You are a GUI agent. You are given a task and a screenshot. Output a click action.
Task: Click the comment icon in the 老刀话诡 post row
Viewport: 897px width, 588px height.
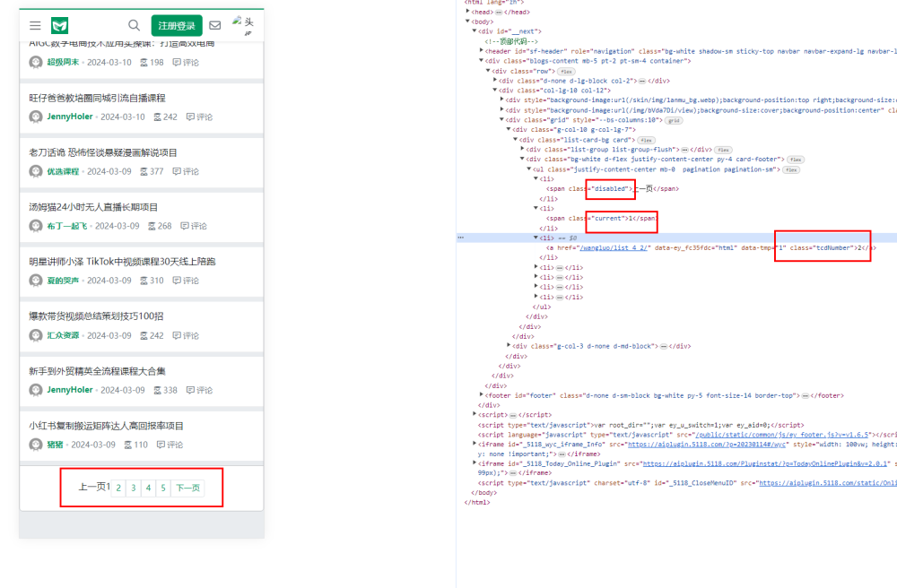(x=177, y=171)
